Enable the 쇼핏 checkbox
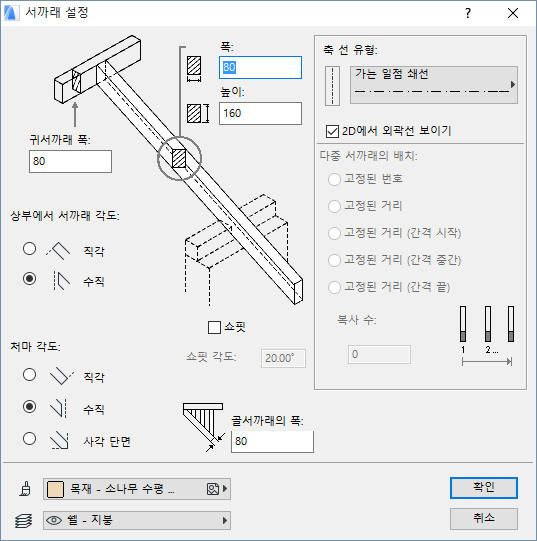Viewport: 537px width, 541px height. pos(214,327)
